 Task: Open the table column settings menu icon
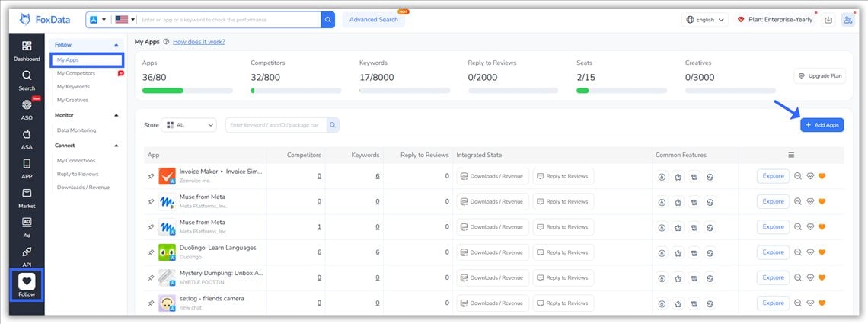tap(791, 155)
